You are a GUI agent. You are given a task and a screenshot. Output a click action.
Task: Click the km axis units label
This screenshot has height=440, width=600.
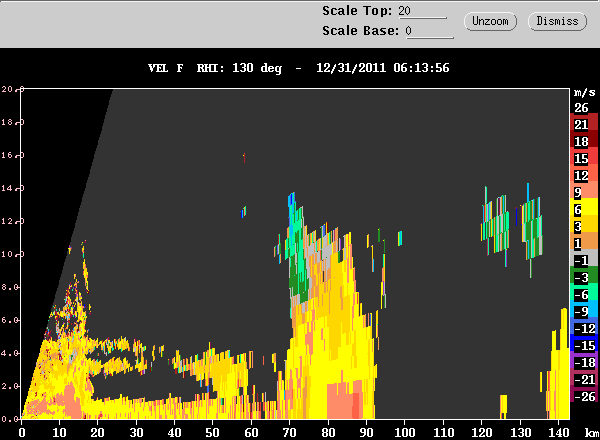point(592,432)
